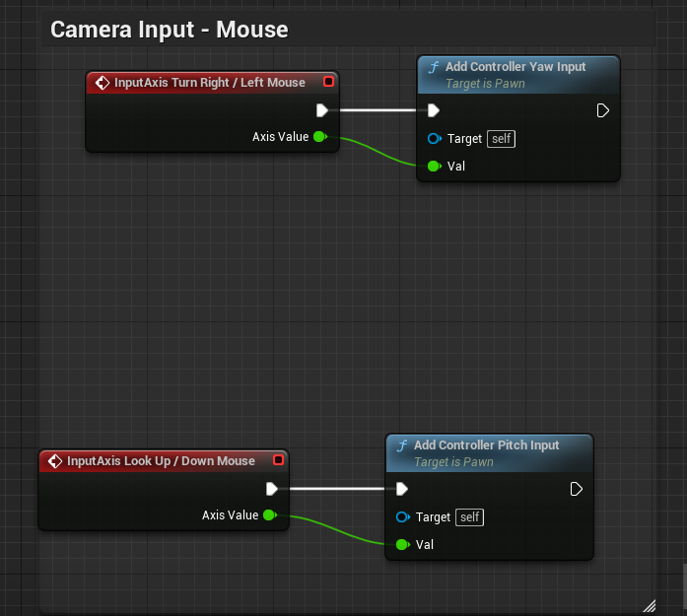This screenshot has height=616, width=687.
Task: Click exec output pin of Look Up / Down Mouse node
Action: click(x=272, y=489)
